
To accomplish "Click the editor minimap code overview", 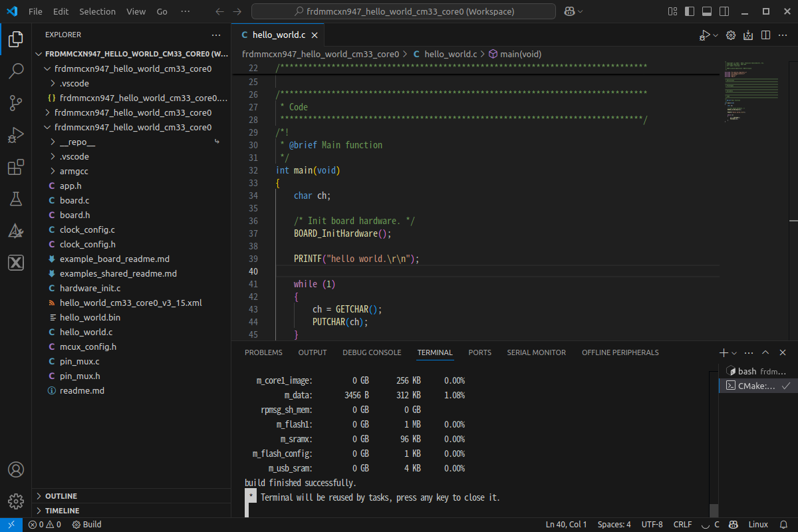I will [x=751, y=93].
